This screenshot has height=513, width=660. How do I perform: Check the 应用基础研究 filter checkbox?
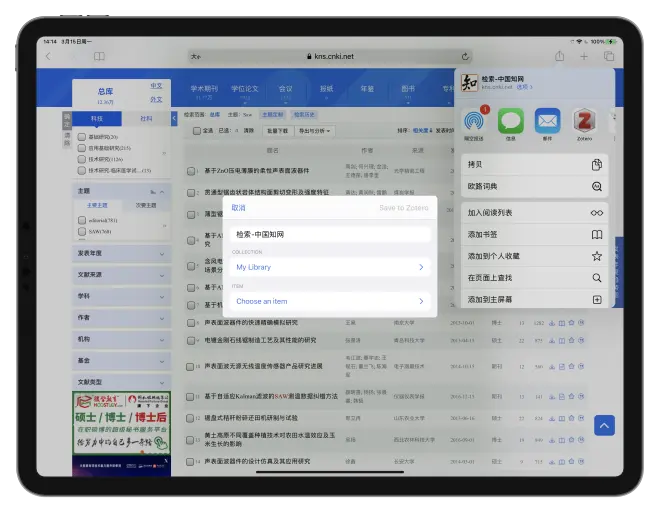(82, 148)
